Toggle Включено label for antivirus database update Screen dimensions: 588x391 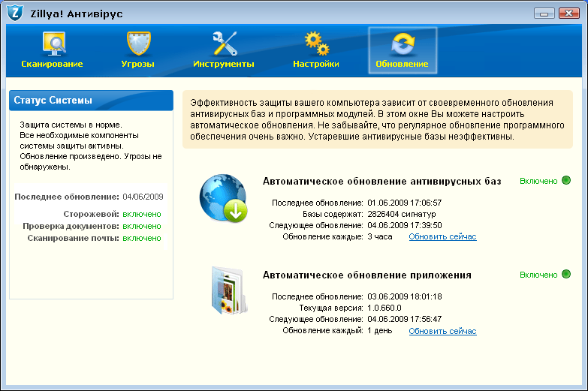538,181
